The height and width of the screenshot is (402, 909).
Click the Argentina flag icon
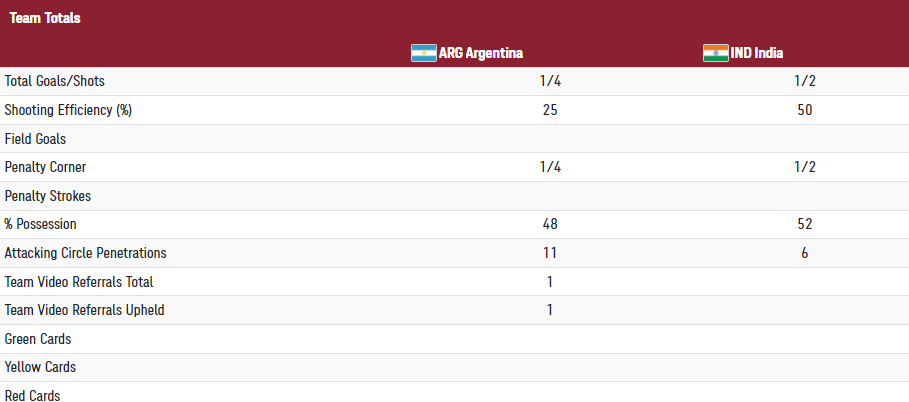(424, 53)
